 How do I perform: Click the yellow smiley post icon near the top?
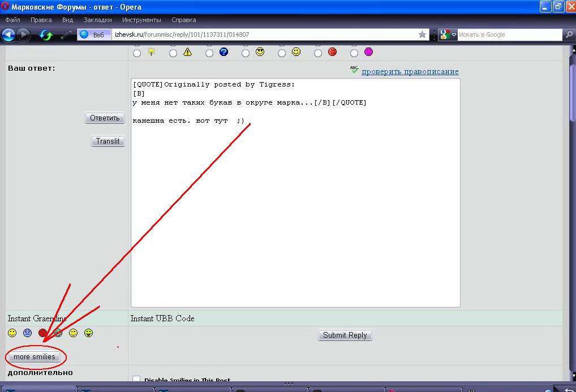click(x=296, y=52)
